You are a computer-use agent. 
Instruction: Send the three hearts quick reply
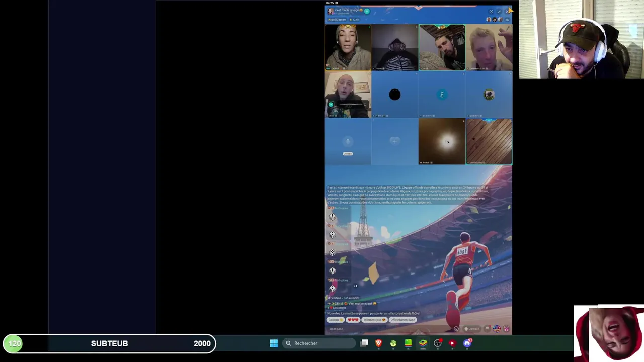tap(353, 320)
